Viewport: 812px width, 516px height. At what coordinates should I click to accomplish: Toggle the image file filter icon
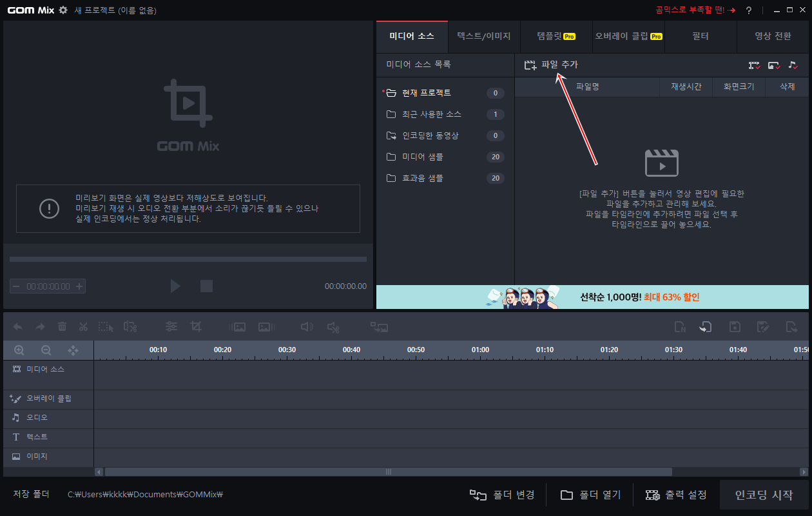(x=774, y=65)
